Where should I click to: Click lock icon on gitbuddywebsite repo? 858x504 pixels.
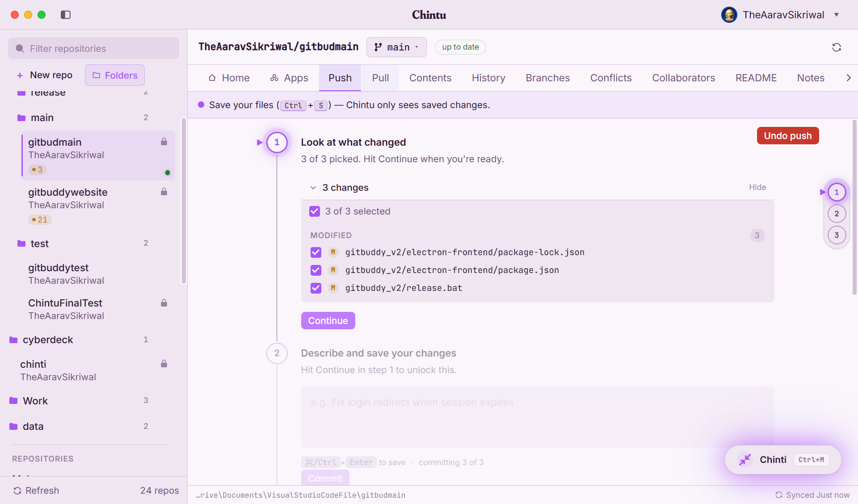pos(164,192)
